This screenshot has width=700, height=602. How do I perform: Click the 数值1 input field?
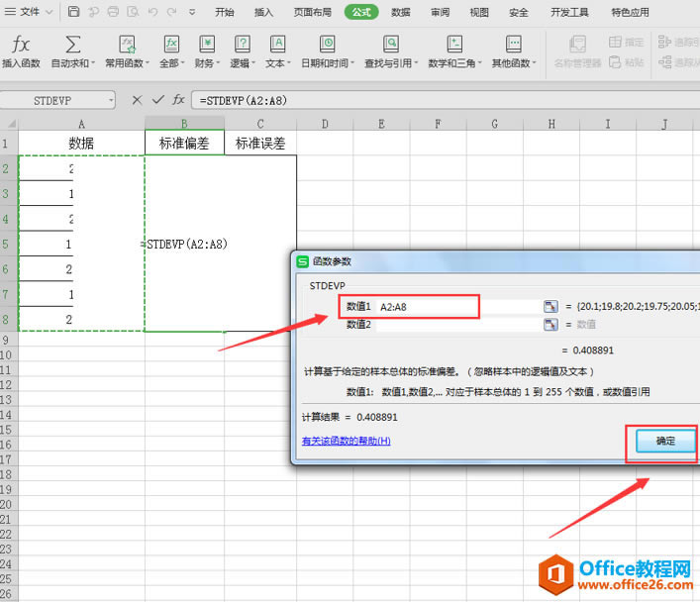pos(459,307)
